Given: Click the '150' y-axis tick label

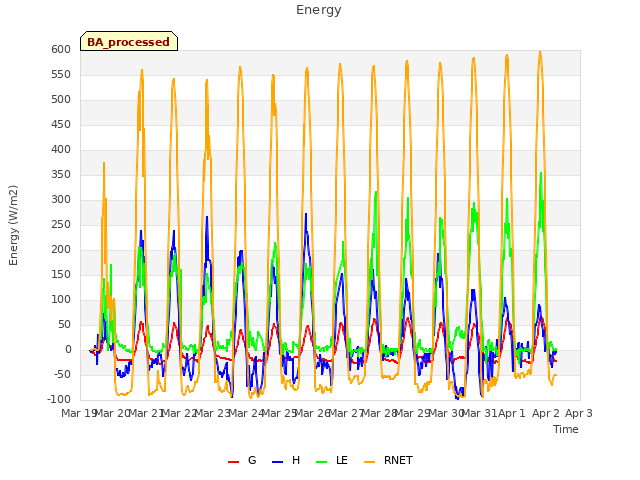Looking at the screenshot, I should pyautogui.click(x=61, y=274).
